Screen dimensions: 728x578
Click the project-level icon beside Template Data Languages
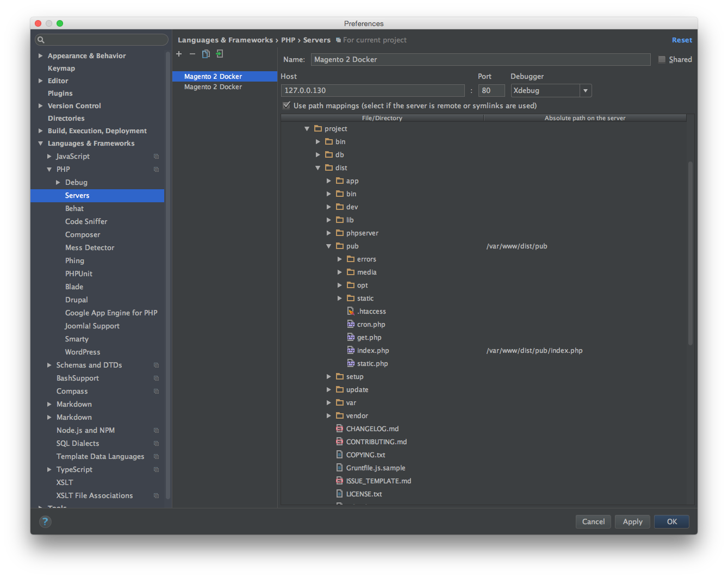(156, 457)
